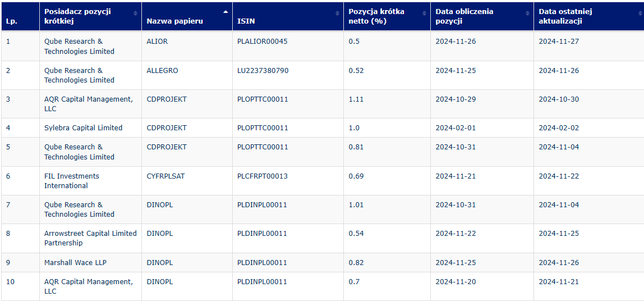Click net short value 0.54
The image size is (644, 301).
[x=356, y=233]
